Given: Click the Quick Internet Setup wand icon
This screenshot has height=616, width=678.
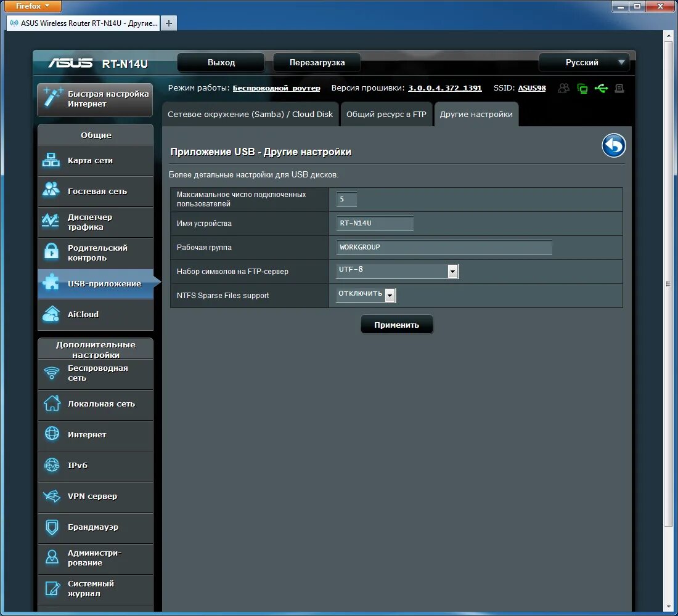Looking at the screenshot, I should [x=52, y=97].
